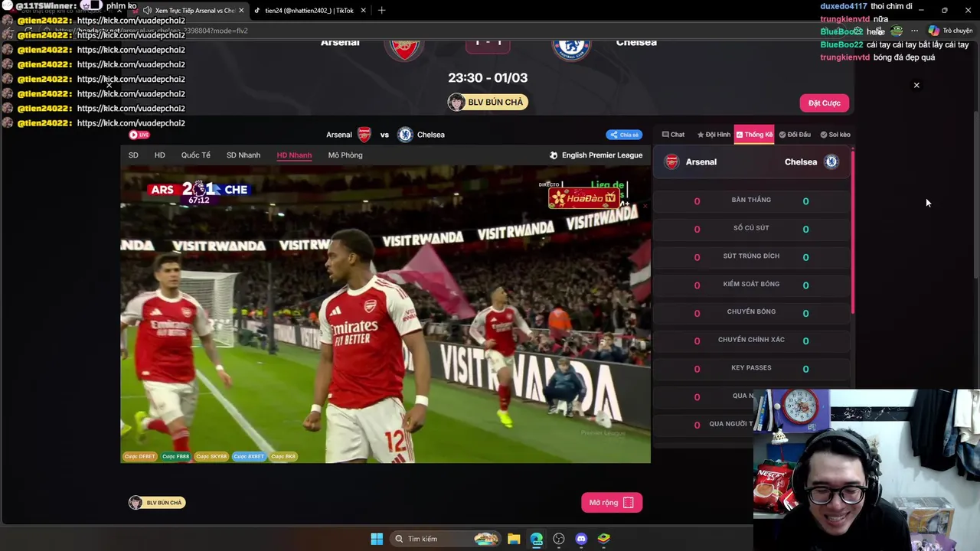Screen dimensions: 980x551
Task: Open File Explorer from the taskbar
Action: click(514, 539)
